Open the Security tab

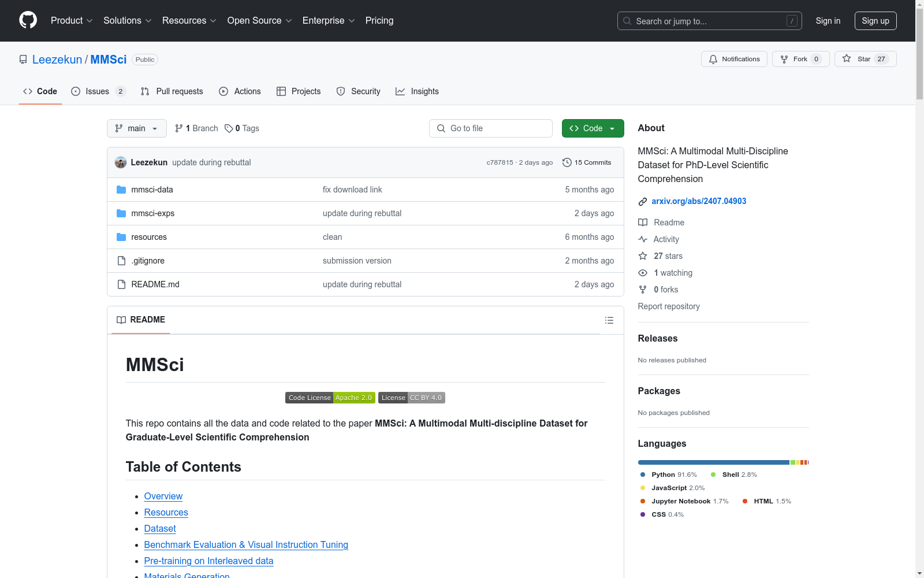(x=358, y=91)
